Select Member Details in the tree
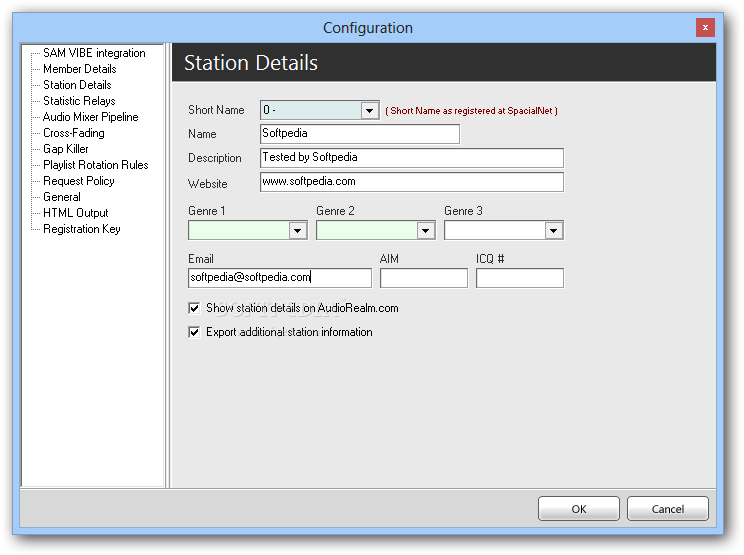 (x=80, y=69)
